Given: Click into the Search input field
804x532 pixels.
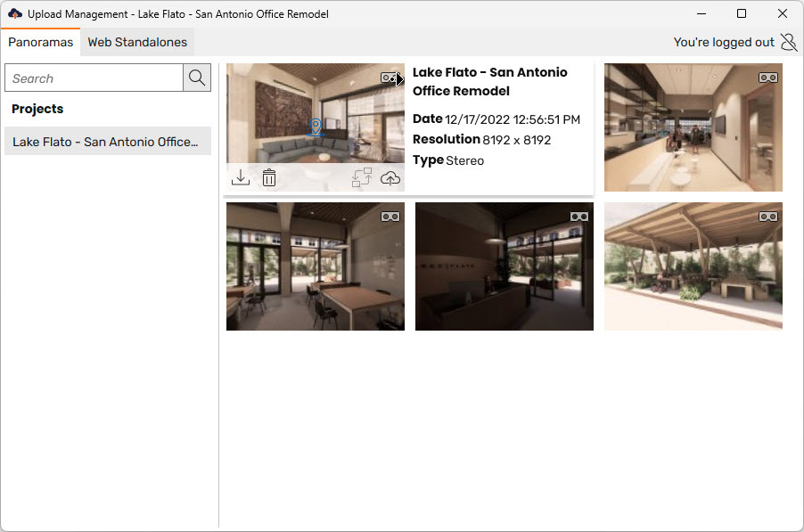Looking at the screenshot, I should click(94, 78).
